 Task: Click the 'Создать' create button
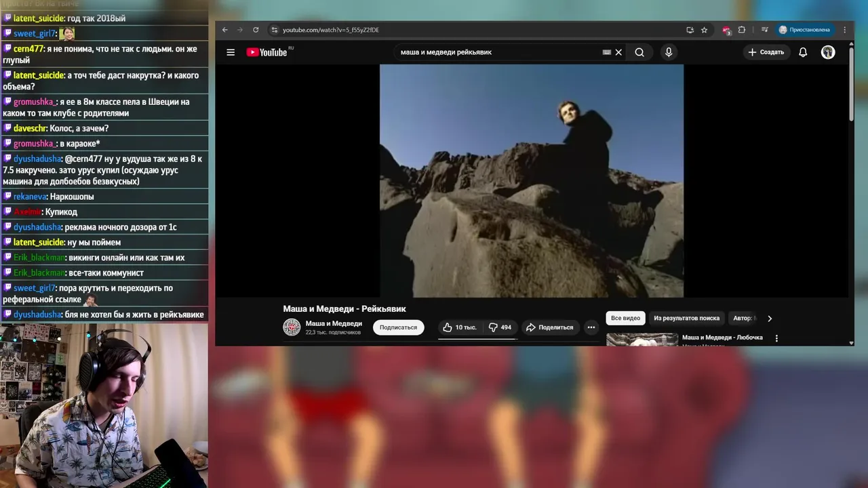pos(766,52)
